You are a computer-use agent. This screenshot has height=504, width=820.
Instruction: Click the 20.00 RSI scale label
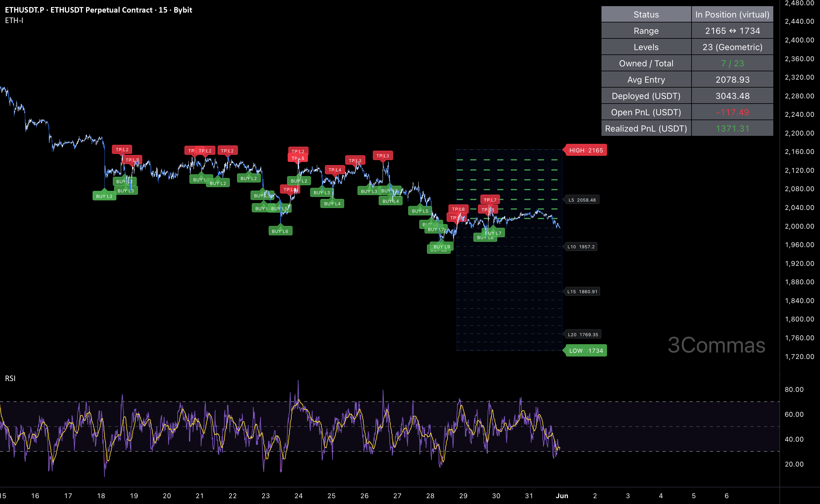tap(794, 464)
